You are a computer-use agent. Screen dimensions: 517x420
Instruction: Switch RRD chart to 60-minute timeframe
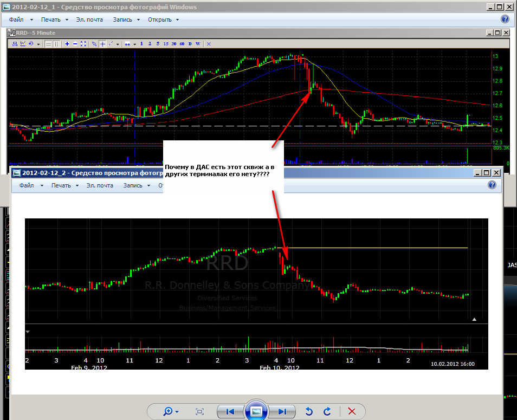click(x=182, y=44)
